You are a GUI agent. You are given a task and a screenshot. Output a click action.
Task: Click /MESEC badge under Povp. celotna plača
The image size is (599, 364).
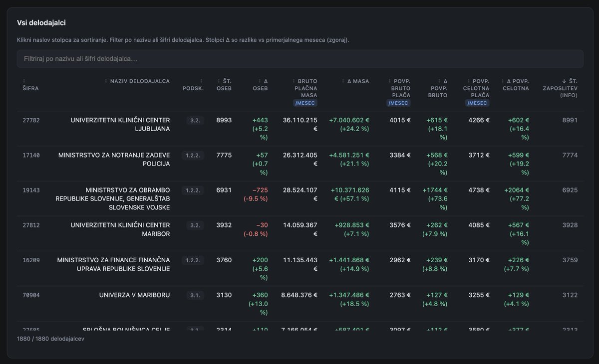(x=478, y=103)
